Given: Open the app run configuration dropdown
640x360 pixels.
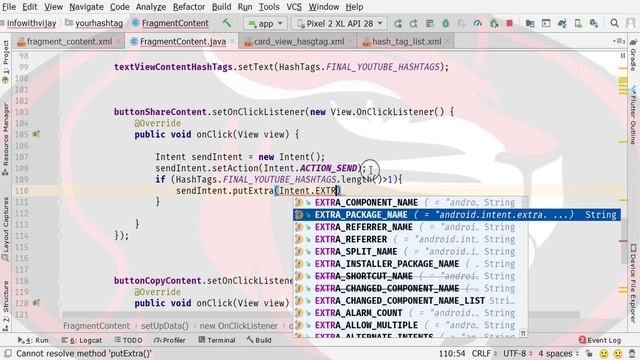Looking at the screenshot, I should 265,24.
